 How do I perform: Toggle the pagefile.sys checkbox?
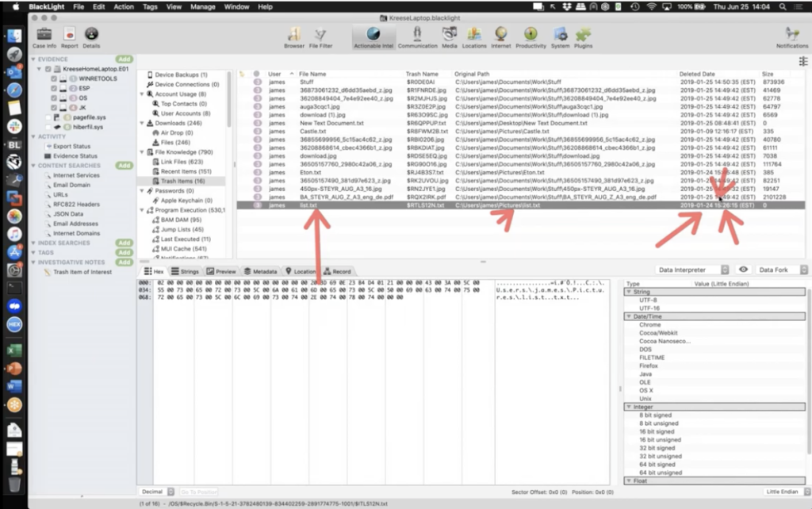tap(48, 117)
